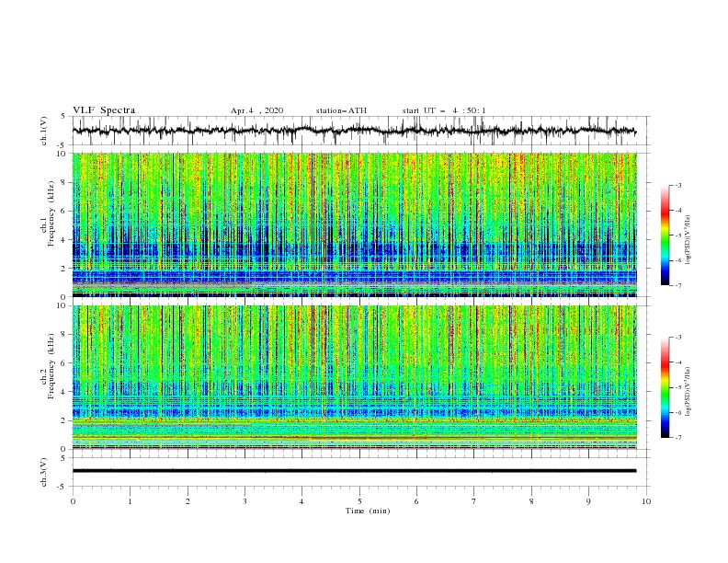Click the time axis tick label "3"
The image size is (728, 563).
(245, 501)
